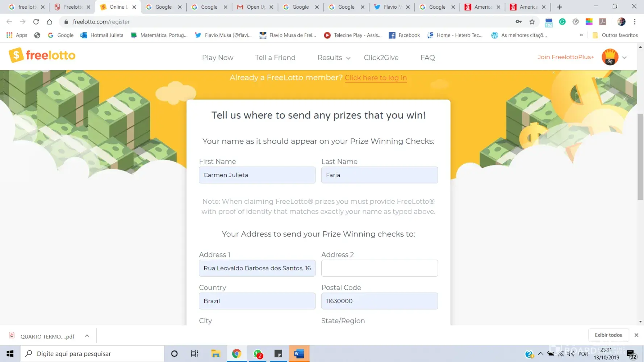Switch to the first free lotto Google tab
Screen dimensions: 644x362
point(26,7)
